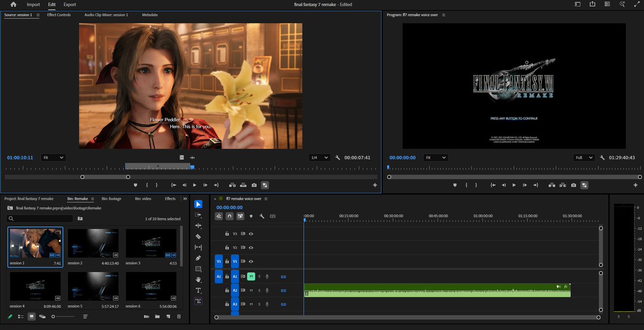Play the Program monitor sequence
The height and width of the screenshot is (330, 644).
514,185
